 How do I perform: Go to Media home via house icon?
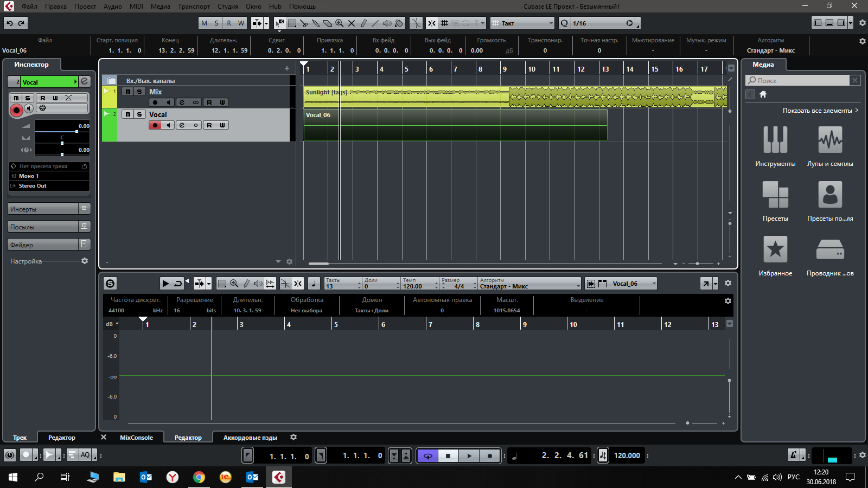pos(763,94)
